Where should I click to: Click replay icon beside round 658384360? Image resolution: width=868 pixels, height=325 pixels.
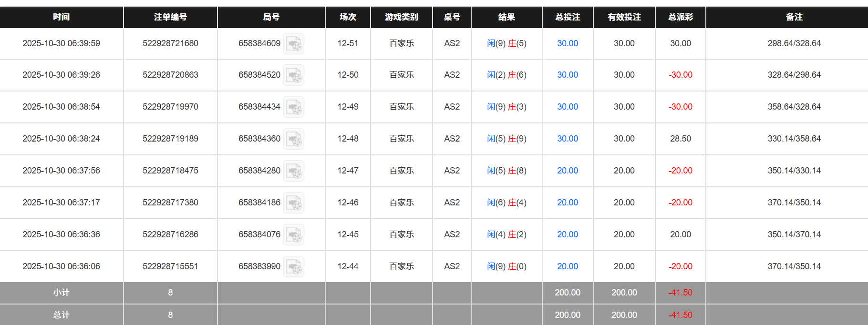tap(294, 139)
